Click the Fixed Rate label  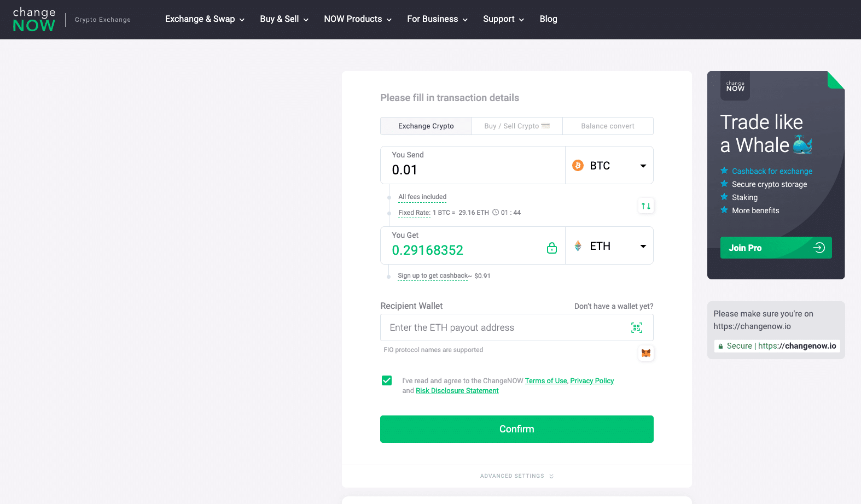[x=414, y=213]
